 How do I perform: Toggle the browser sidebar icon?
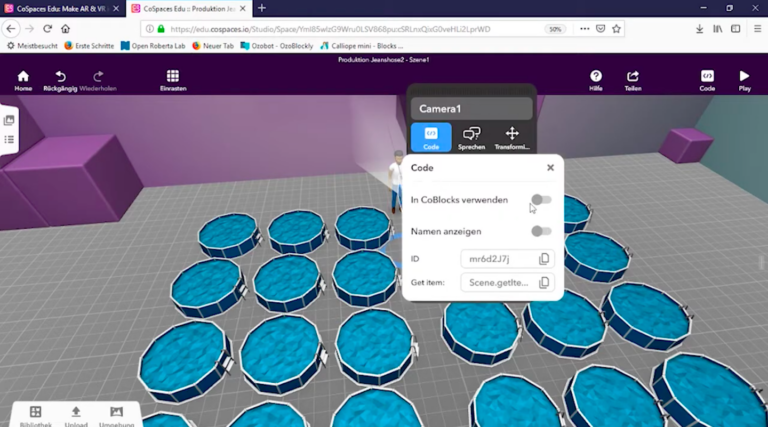point(736,29)
